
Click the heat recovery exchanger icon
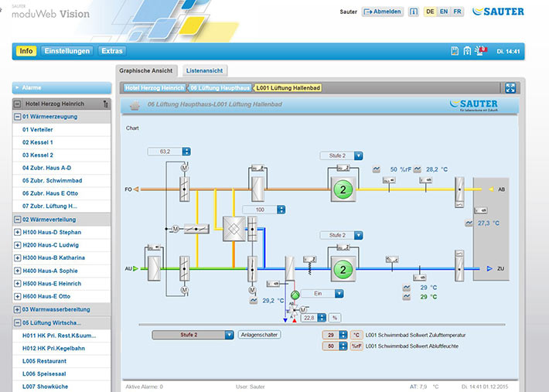tap(234, 228)
